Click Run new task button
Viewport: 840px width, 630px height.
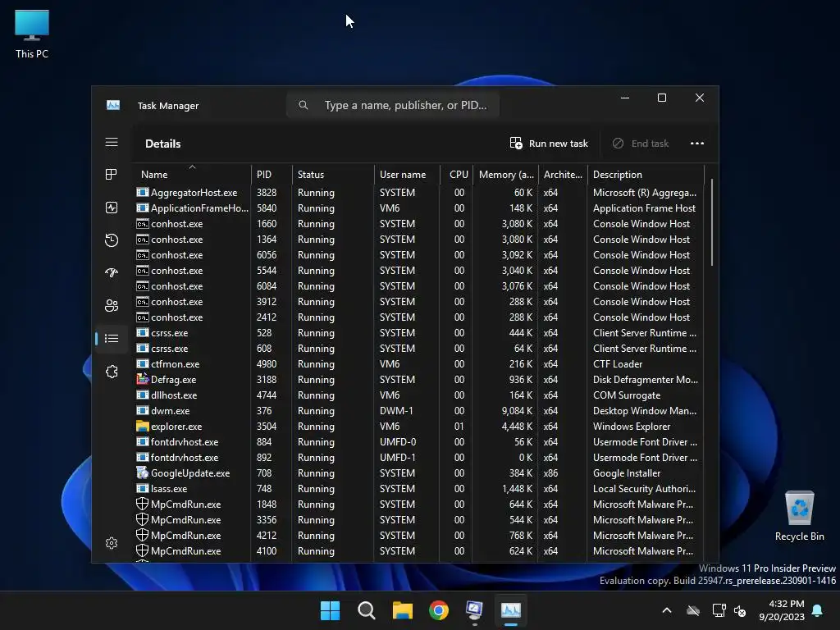point(549,143)
